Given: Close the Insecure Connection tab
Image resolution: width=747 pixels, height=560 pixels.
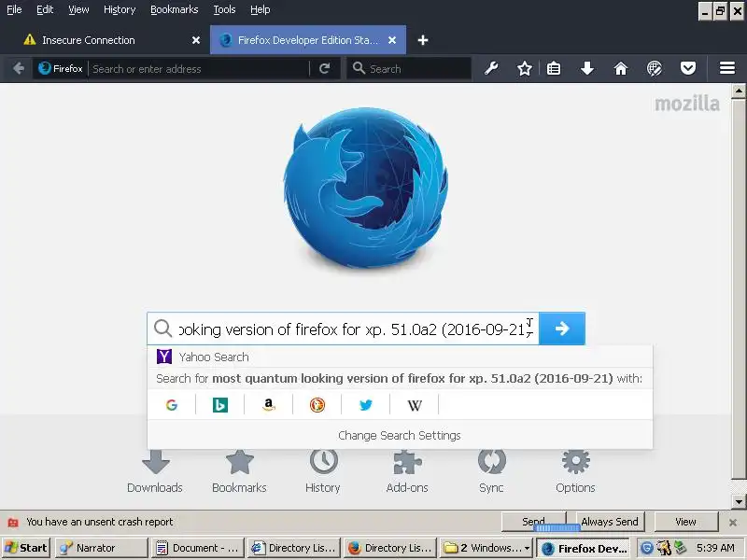Looking at the screenshot, I should pyautogui.click(x=196, y=40).
